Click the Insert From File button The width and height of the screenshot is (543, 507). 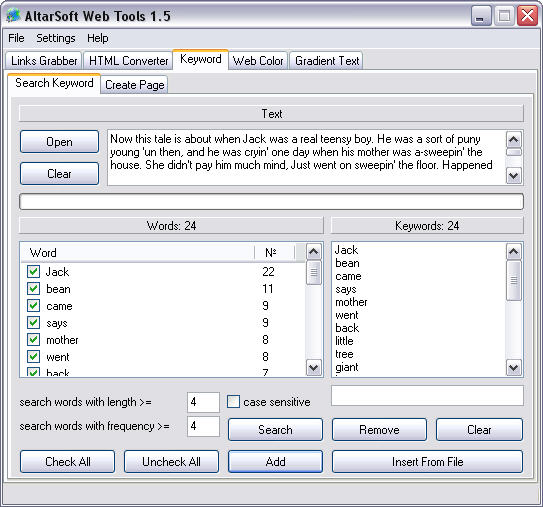[427, 461]
